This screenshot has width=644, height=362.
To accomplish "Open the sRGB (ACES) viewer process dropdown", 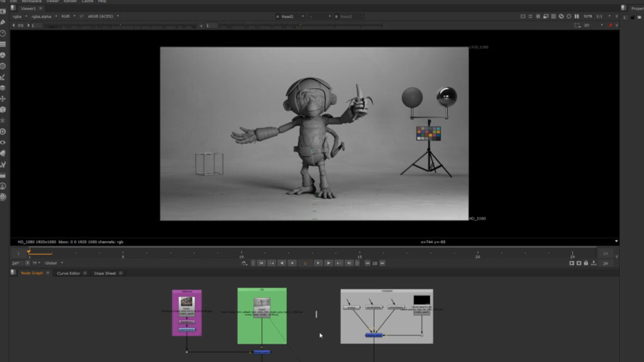I will [x=103, y=16].
